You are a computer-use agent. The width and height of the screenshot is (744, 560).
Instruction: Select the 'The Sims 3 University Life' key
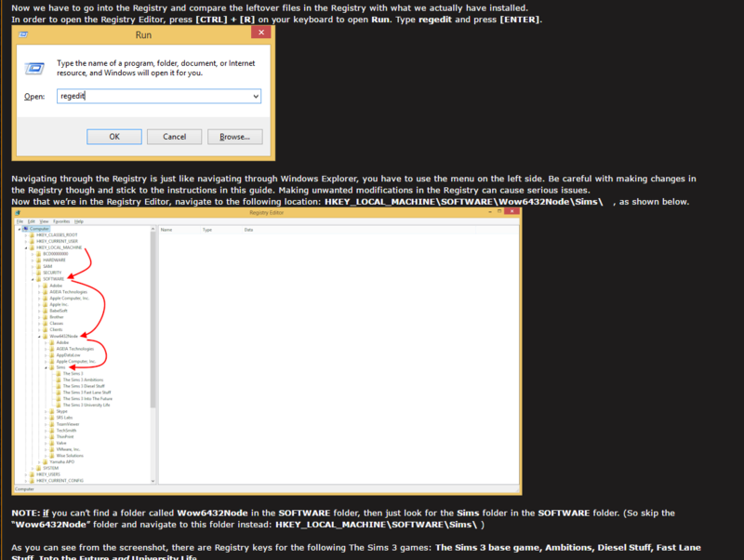click(86, 405)
